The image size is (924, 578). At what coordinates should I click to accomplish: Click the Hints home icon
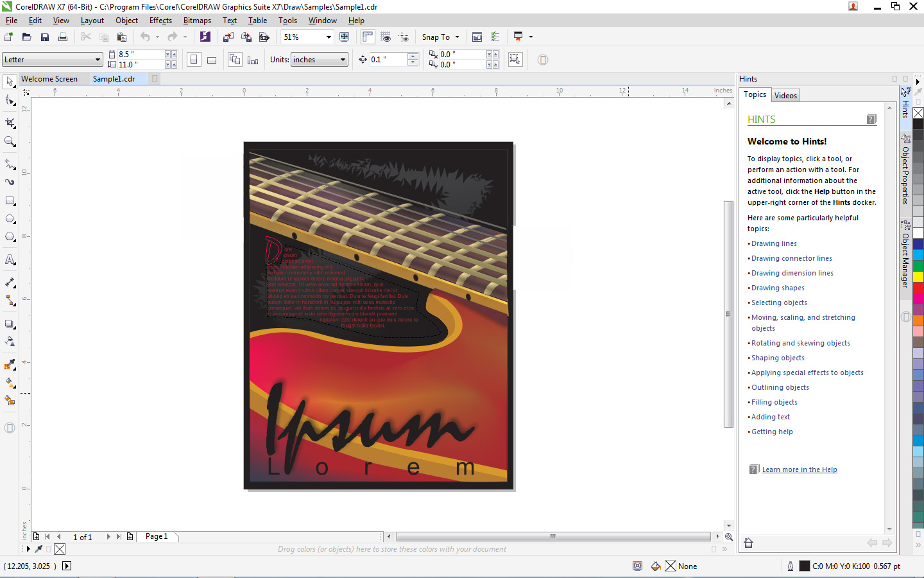pos(748,543)
